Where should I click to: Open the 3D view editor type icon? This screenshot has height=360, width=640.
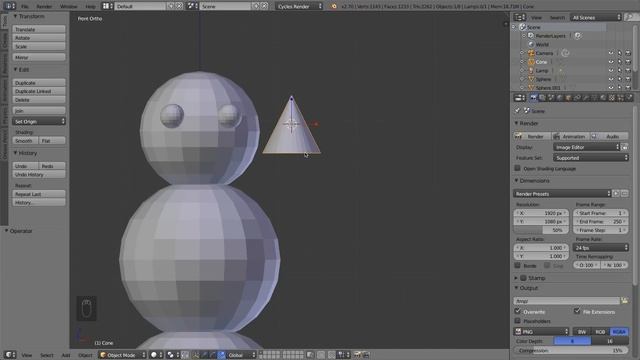[9, 355]
